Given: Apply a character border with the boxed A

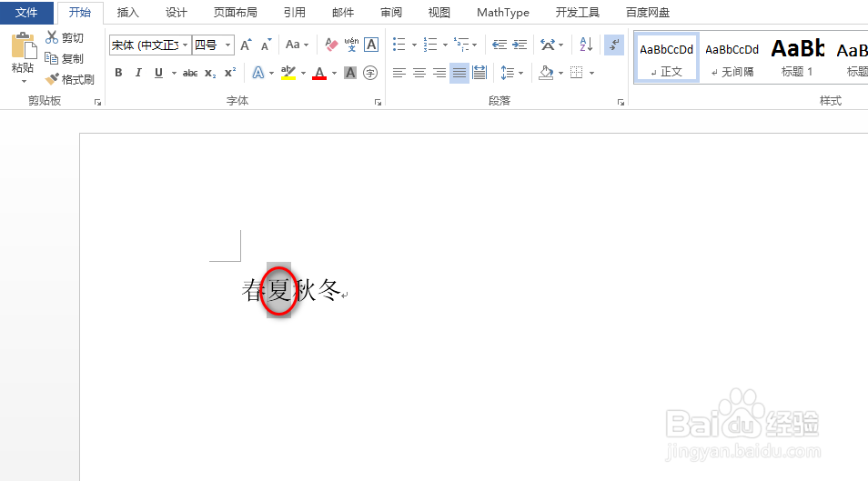Looking at the screenshot, I should pyautogui.click(x=371, y=45).
